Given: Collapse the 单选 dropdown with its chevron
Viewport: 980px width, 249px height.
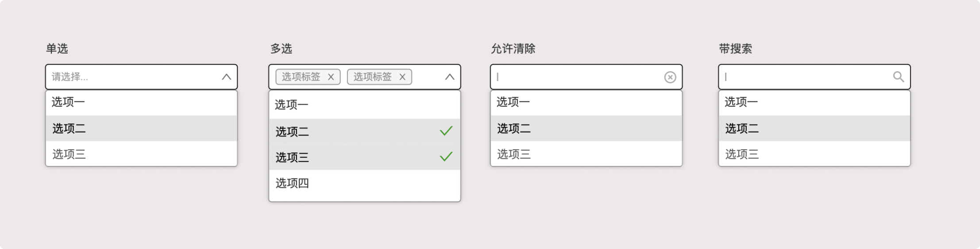Looking at the screenshot, I should click(x=226, y=77).
